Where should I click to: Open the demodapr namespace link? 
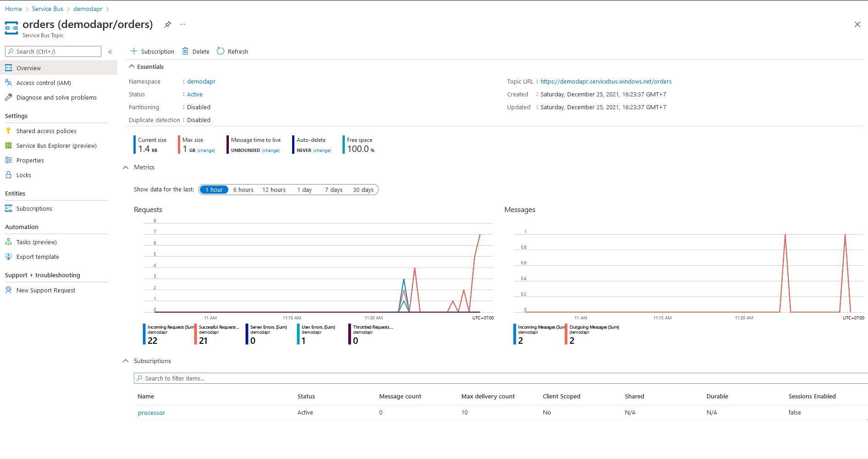point(201,81)
